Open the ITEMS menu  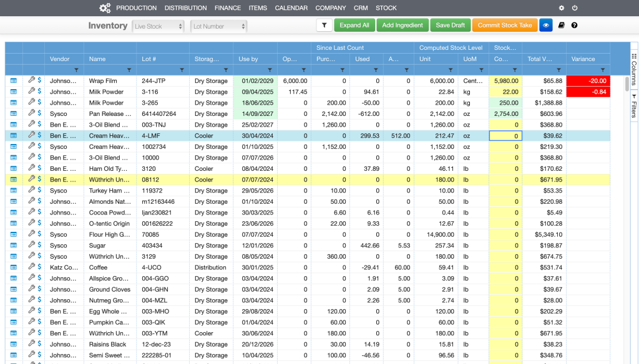(x=258, y=7)
